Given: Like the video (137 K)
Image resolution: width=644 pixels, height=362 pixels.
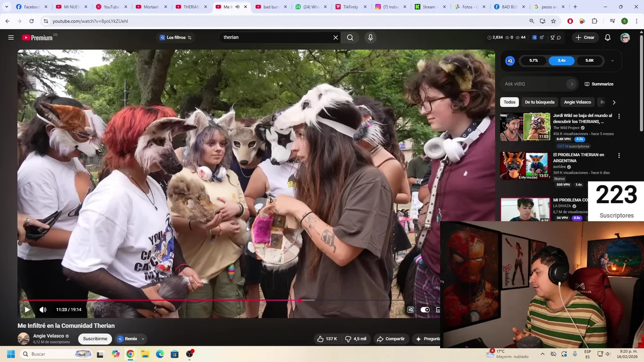Looking at the screenshot, I should (327, 339).
